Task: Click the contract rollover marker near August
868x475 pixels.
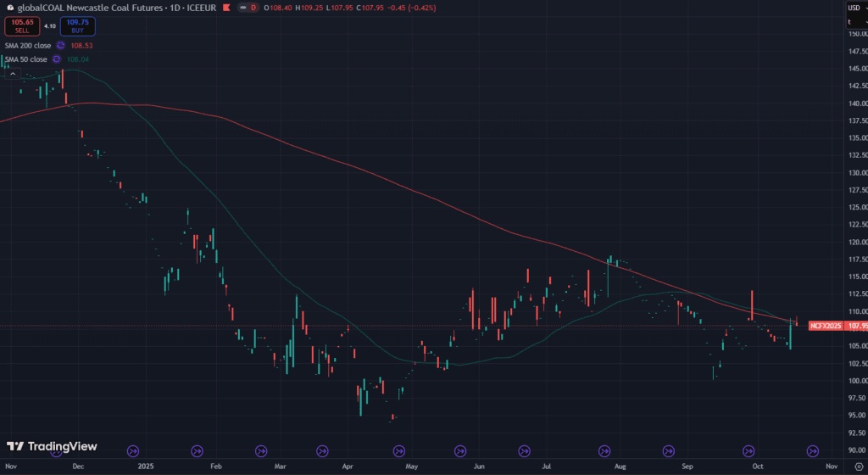Action: [x=605, y=450]
